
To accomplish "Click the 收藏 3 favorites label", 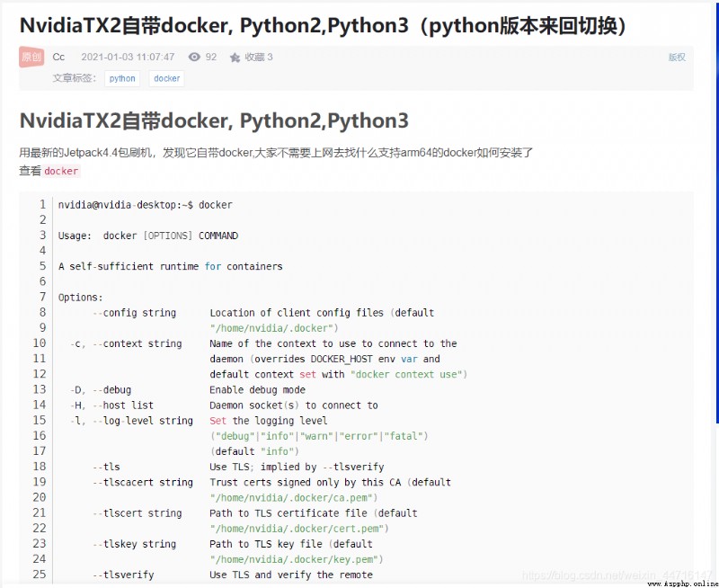I will click(259, 57).
